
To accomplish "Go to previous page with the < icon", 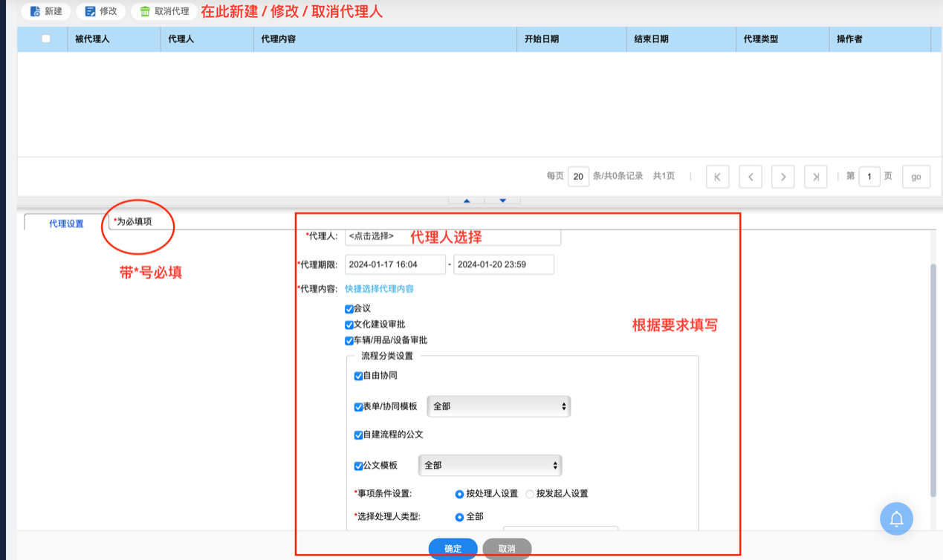I will click(750, 176).
